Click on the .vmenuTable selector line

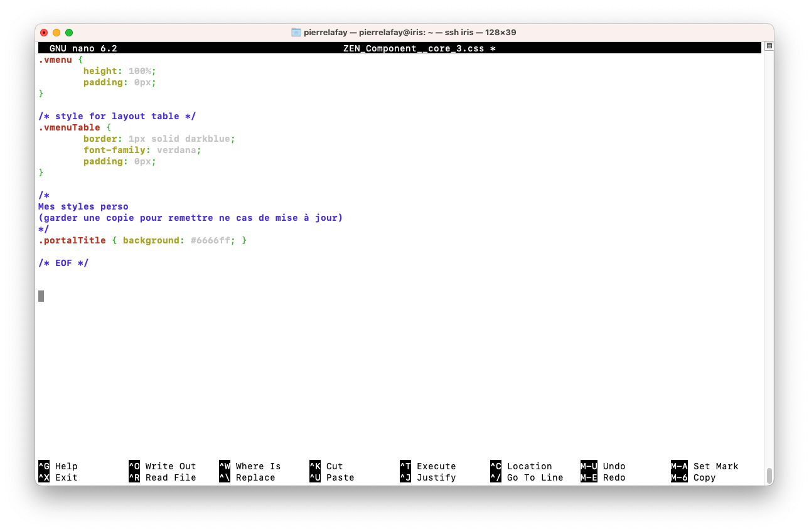click(x=69, y=127)
